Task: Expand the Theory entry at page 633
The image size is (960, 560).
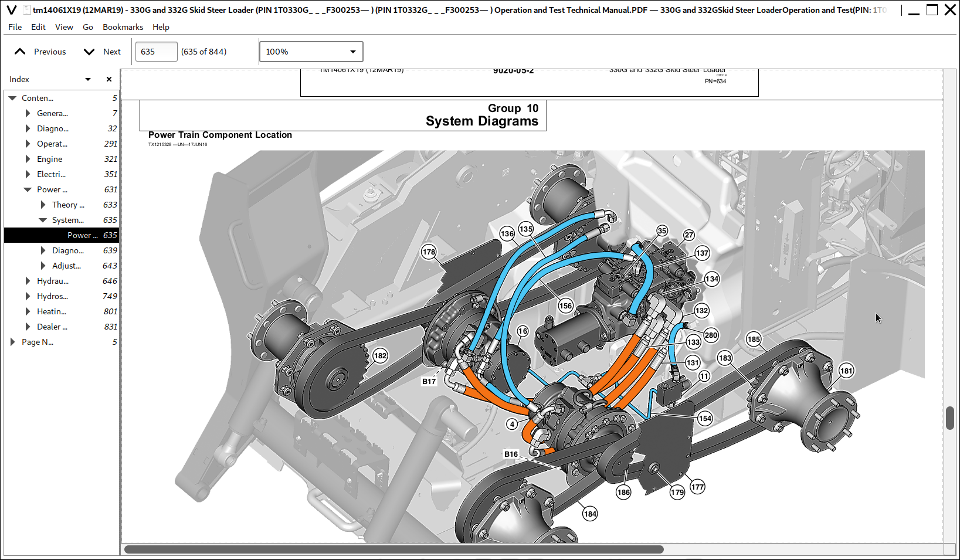Action: (x=42, y=205)
